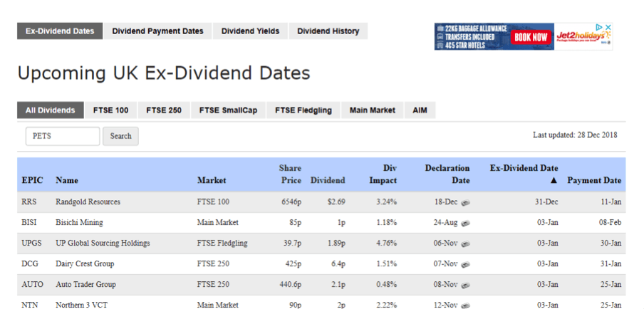Open the Dividend History tab
The height and width of the screenshot is (309, 644).
click(328, 31)
